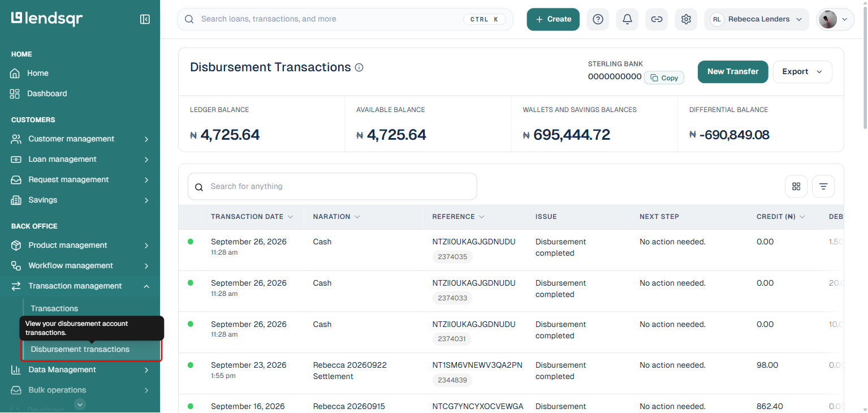Click reference badge 2374035
The width and height of the screenshot is (868, 413).
pyautogui.click(x=452, y=257)
